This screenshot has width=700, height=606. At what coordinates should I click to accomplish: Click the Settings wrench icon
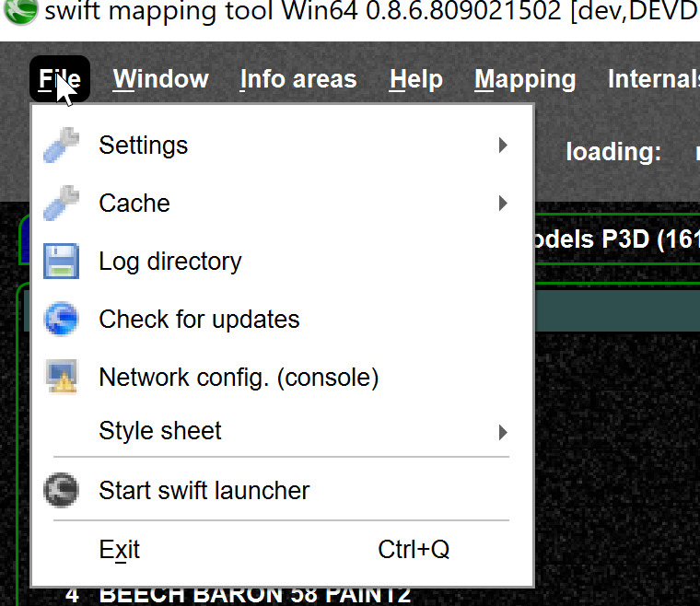click(61, 145)
